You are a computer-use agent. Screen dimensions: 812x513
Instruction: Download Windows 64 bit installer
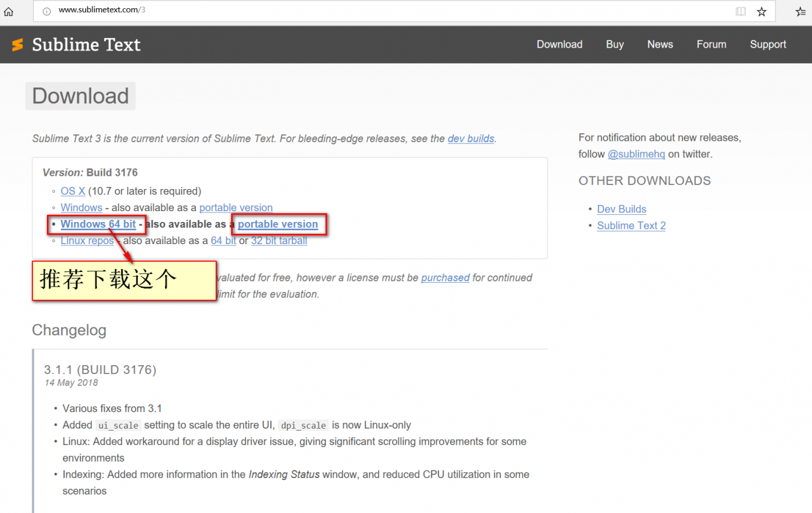pos(98,224)
